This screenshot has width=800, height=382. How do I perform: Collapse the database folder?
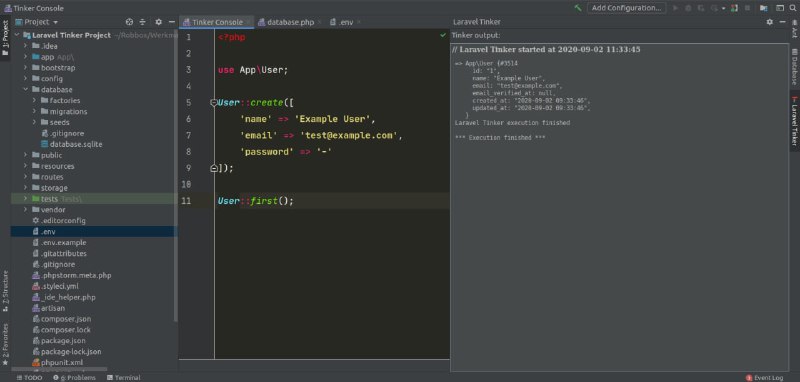pyautogui.click(x=26, y=90)
